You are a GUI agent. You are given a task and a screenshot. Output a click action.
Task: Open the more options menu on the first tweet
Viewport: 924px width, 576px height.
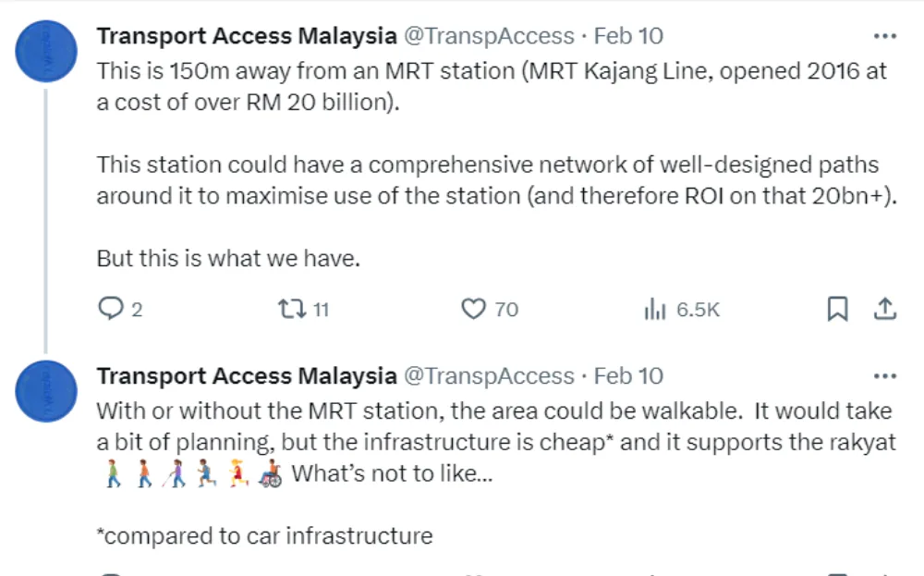pyautogui.click(x=884, y=36)
